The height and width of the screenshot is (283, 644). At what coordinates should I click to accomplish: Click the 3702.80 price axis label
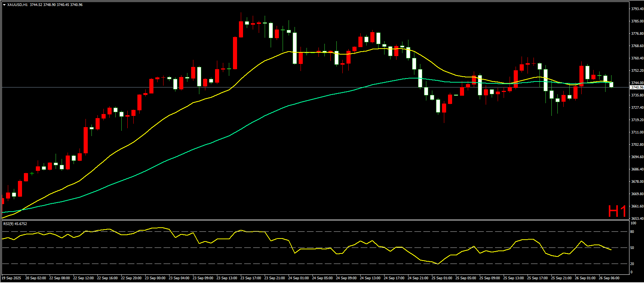(637, 145)
